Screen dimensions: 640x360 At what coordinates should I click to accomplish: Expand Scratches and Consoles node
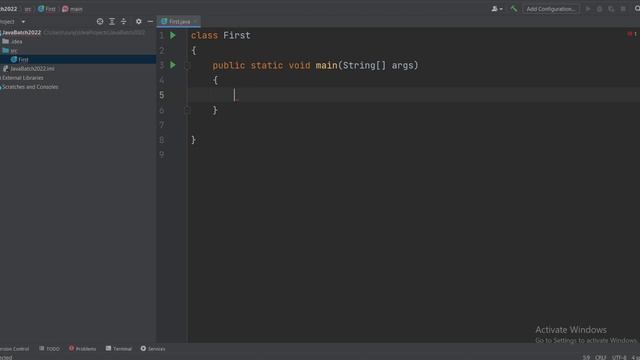click(30, 87)
